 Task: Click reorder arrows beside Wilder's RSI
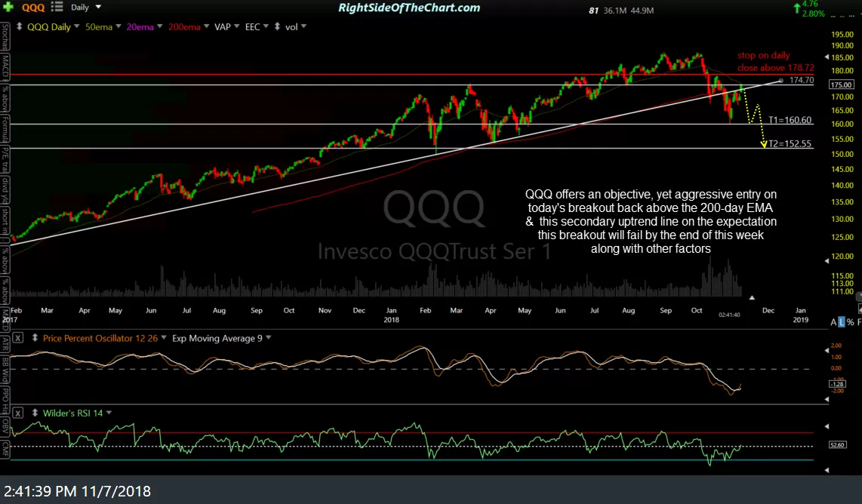35,413
